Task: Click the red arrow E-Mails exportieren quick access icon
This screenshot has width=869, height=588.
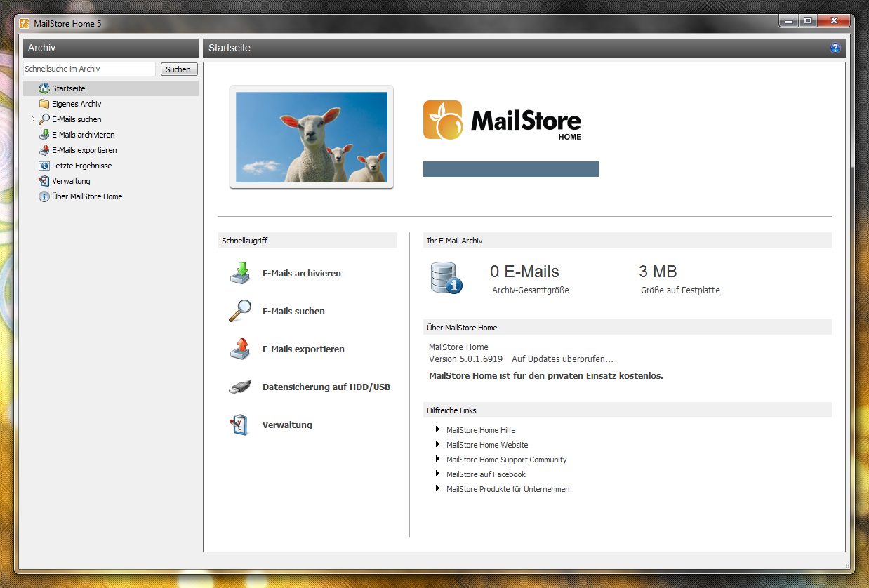Action: pyautogui.click(x=240, y=349)
